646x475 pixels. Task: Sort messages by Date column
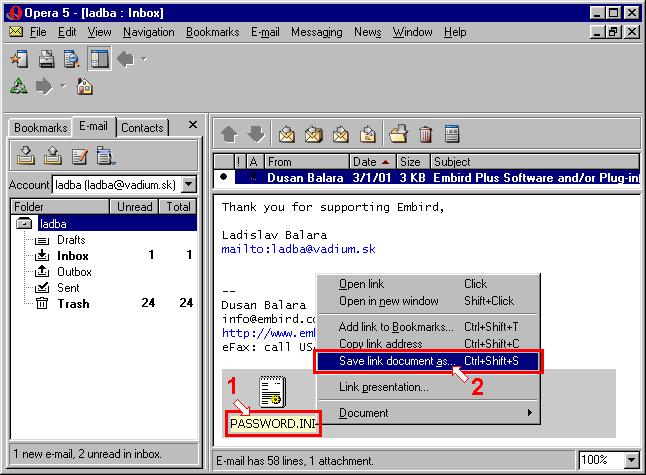[372, 161]
